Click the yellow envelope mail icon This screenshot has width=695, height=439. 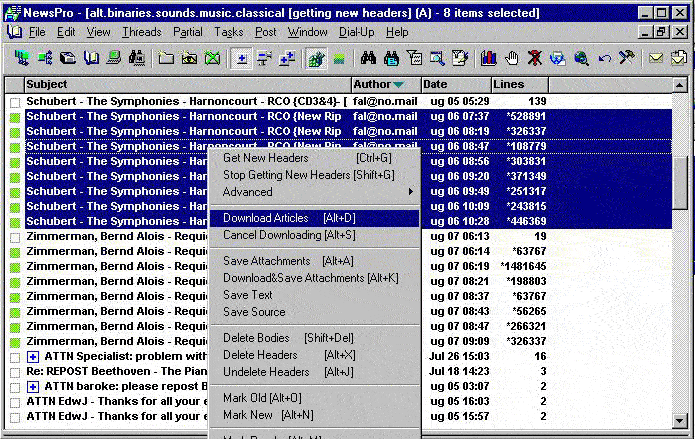pos(656,58)
